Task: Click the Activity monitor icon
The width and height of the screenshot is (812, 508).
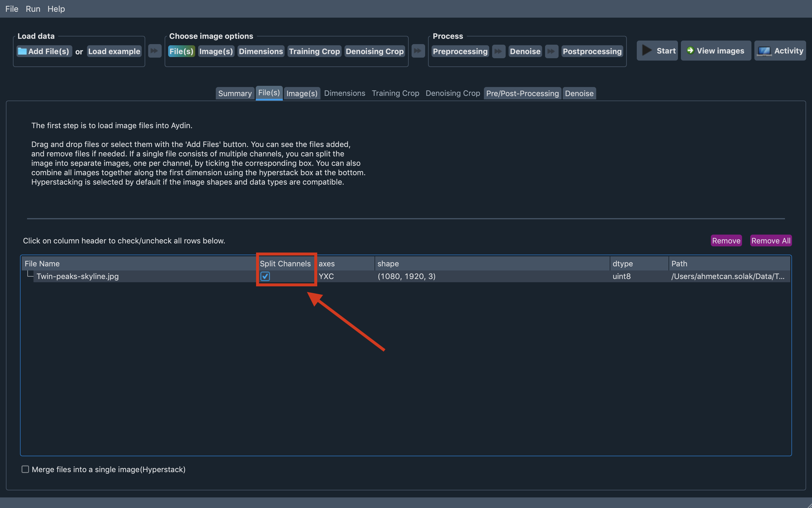Action: (x=764, y=51)
